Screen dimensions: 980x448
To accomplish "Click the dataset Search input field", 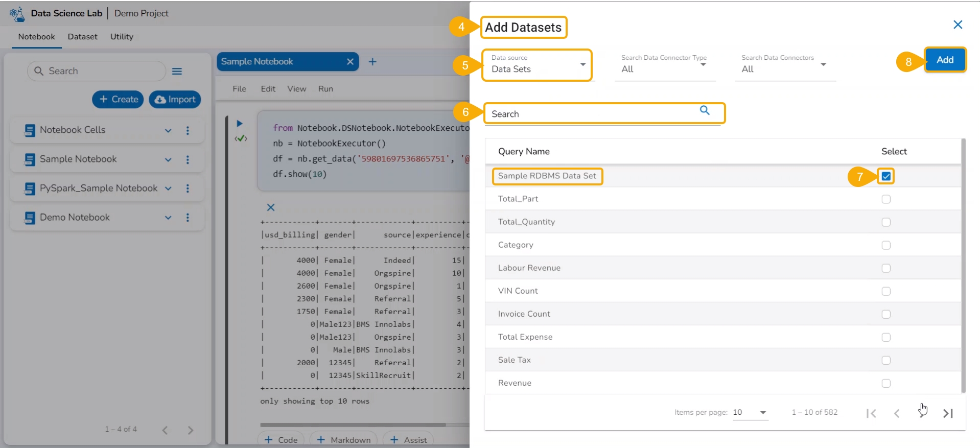I will pos(593,114).
